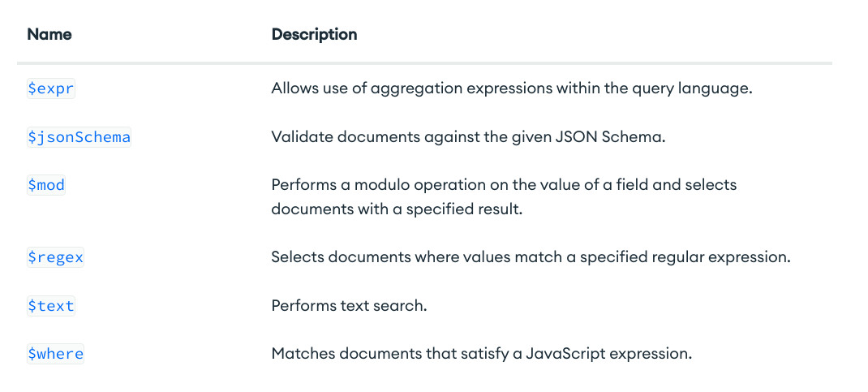Click the 'Validate documents against' description
Image resolution: width=868 pixels, height=392 pixels.
click(x=468, y=137)
